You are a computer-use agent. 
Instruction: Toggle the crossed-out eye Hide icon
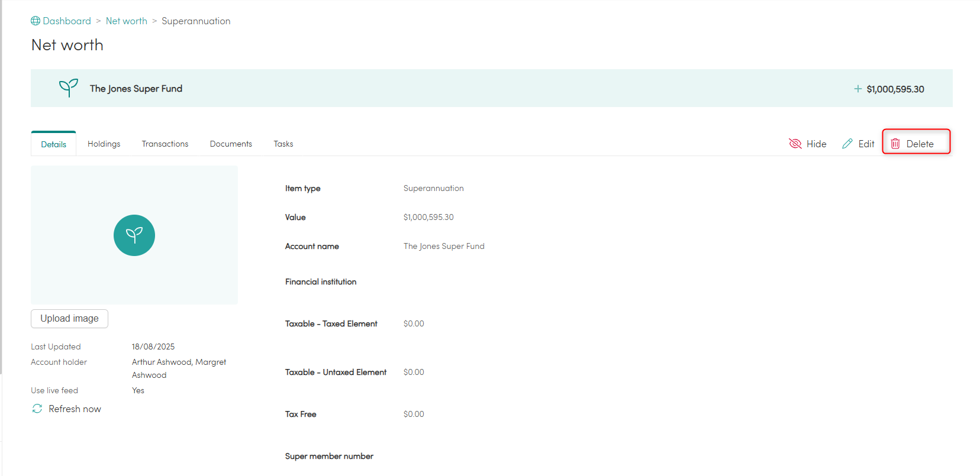click(795, 144)
